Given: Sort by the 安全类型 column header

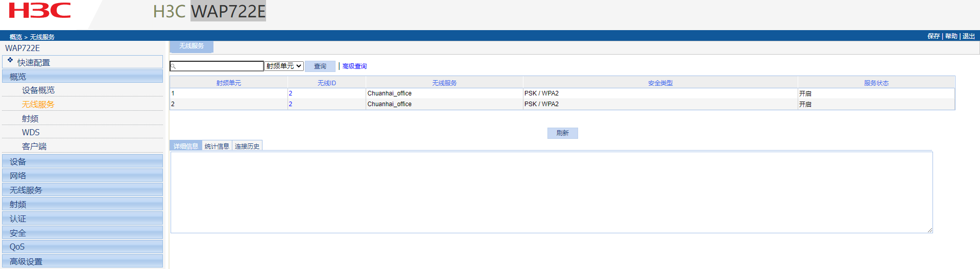Looking at the screenshot, I should pyautogui.click(x=660, y=83).
